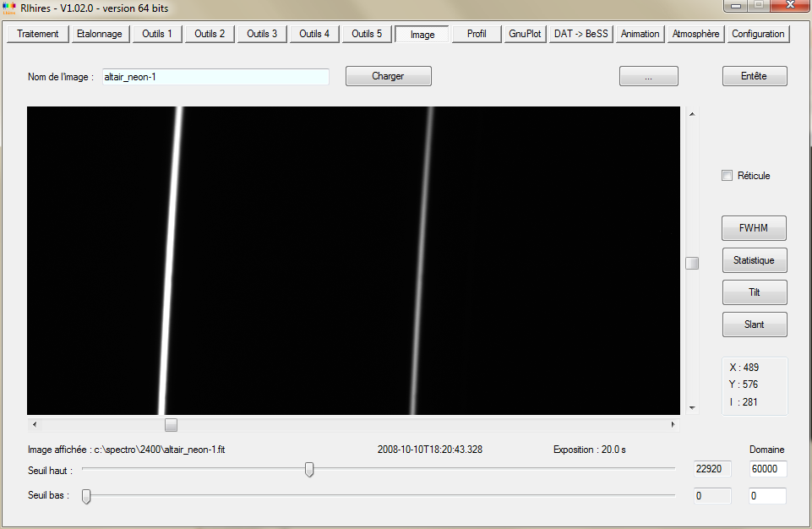Switch to the Configuration tab
Viewport: 812px width, 529px height.
click(758, 34)
